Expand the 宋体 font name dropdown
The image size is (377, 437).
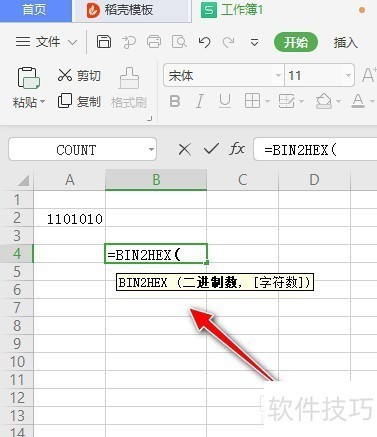point(278,75)
